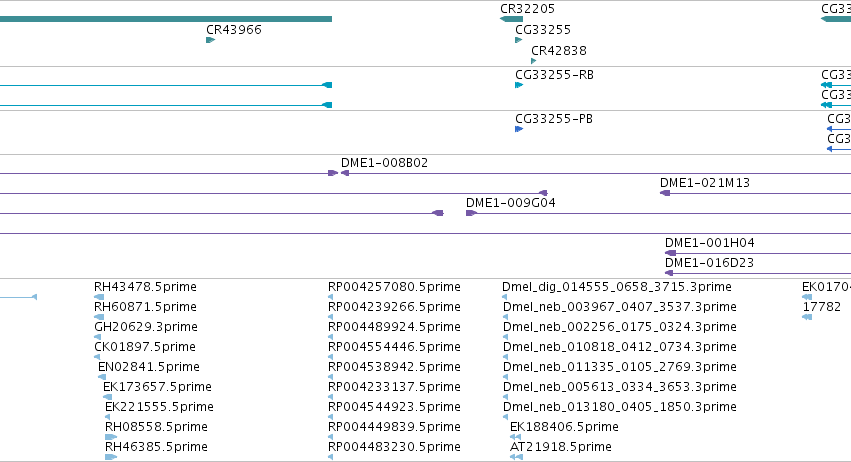Viewport: 851px width, 462px height.
Task: Click the CR42838 gene arrow glyph
Action: point(534,61)
